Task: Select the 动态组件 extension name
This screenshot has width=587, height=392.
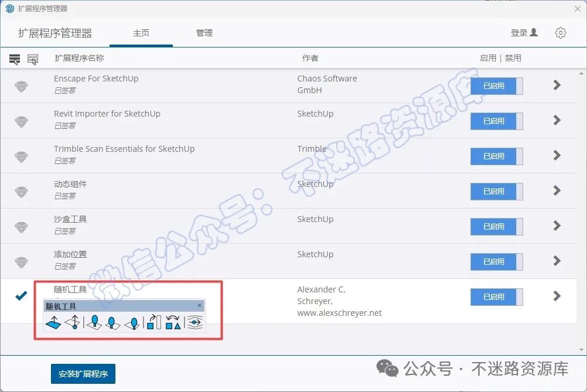Action: pyautogui.click(x=70, y=184)
